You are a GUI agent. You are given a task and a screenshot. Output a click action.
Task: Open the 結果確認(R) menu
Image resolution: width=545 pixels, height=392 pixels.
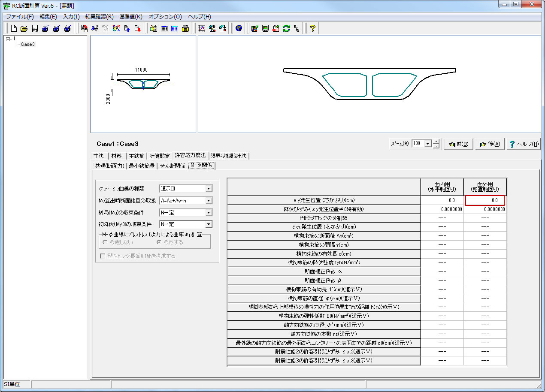99,17
